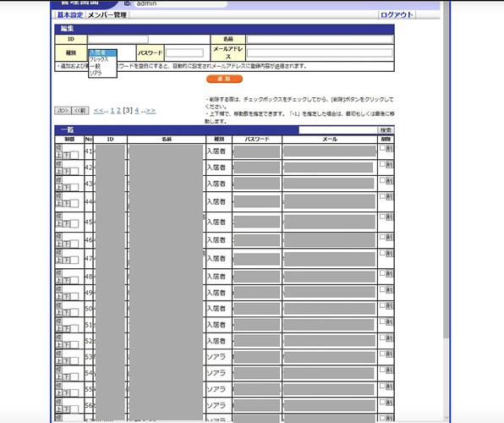The image size is (504, 423).
Task: Click 下 move-down button in row 51
Action: (66, 328)
